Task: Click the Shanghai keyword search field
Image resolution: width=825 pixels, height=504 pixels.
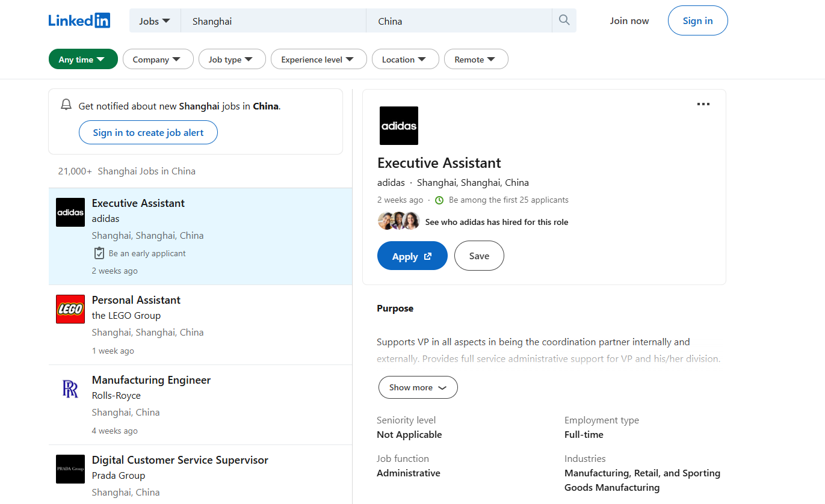Action: pyautogui.click(x=274, y=21)
